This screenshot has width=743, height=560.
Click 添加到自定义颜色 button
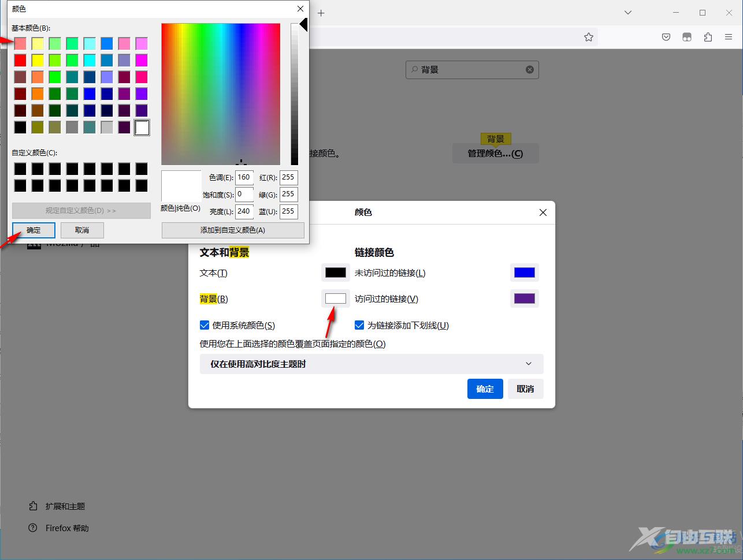coord(233,230)
